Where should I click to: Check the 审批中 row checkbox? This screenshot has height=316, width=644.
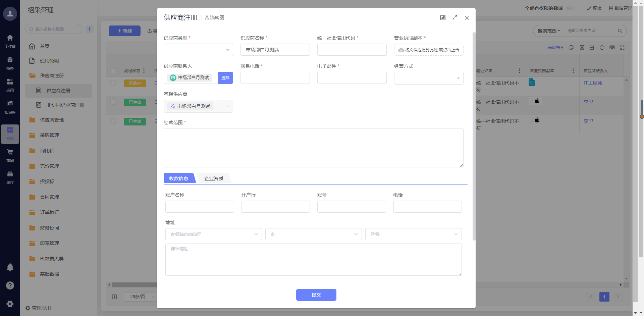coord(113,83)
